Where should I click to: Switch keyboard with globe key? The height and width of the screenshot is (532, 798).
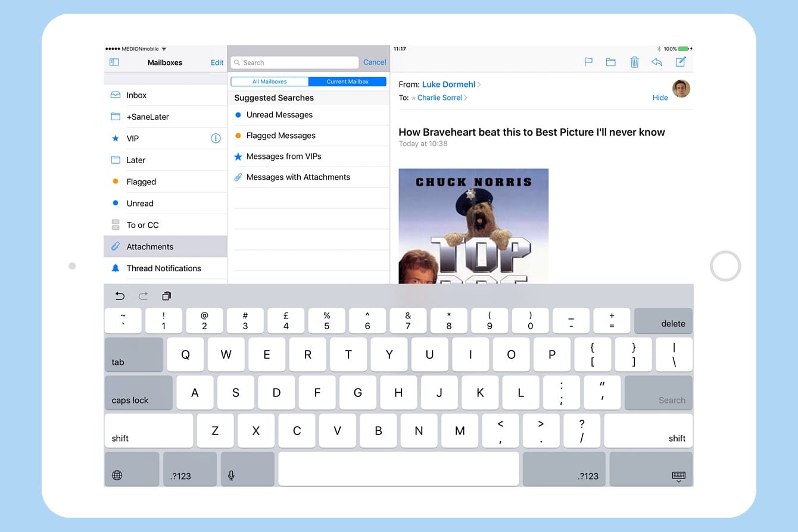coord(117,475)
